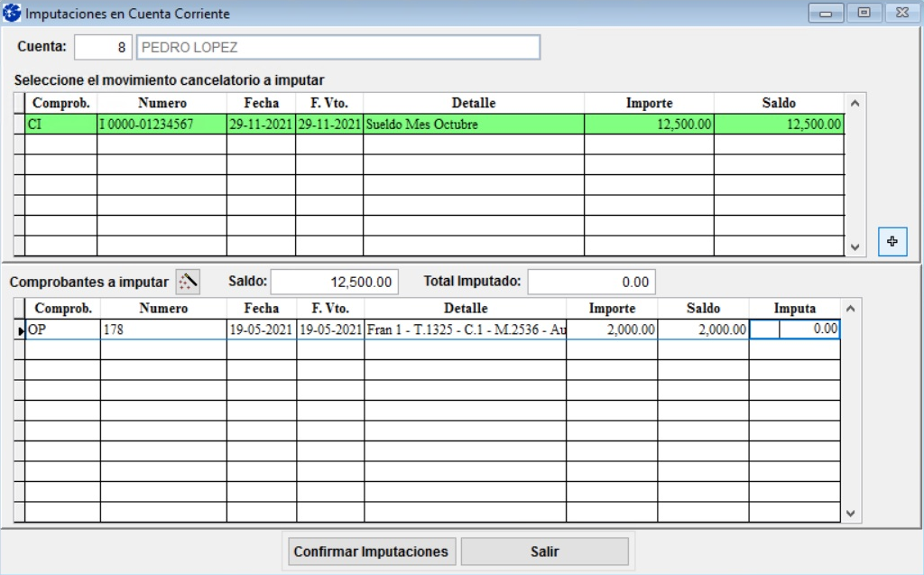Click detail cell Fran 1 - T.1325
Image resolution: width=924 pixels, height=575 pixels.
click(x=466, y=329)
